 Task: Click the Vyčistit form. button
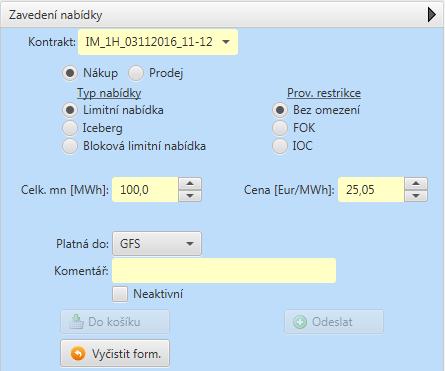click(115, 353)
